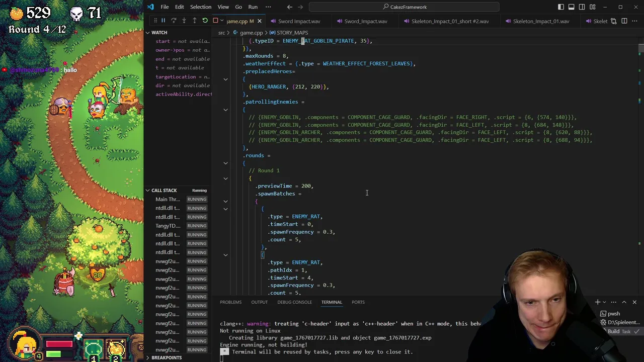This screenshot has height=362, width=644.
Task: Toggle the secondary side bar layout
Action: (582, 7)
